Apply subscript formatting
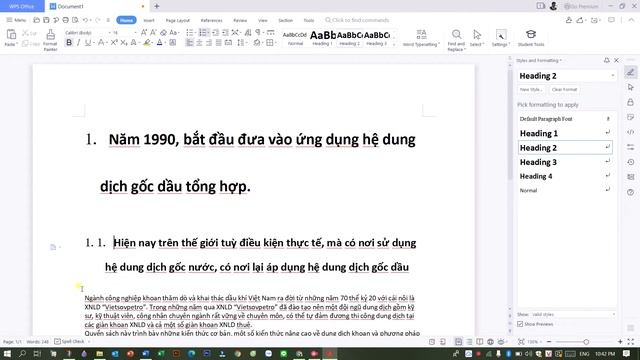The image size is (640, 360). (124, 42)
